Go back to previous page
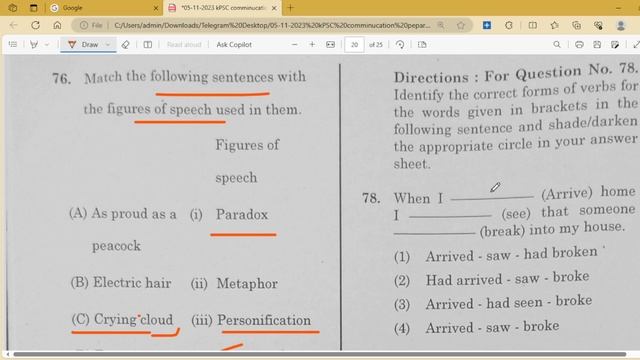The width and height of the screenshot is (640, 360). point(13,25)
